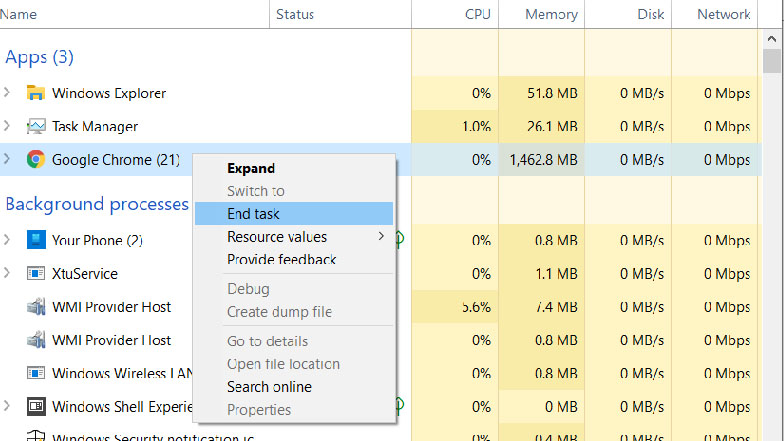Select the XtuService row name
784x441 pixels.
pos(85,274)
